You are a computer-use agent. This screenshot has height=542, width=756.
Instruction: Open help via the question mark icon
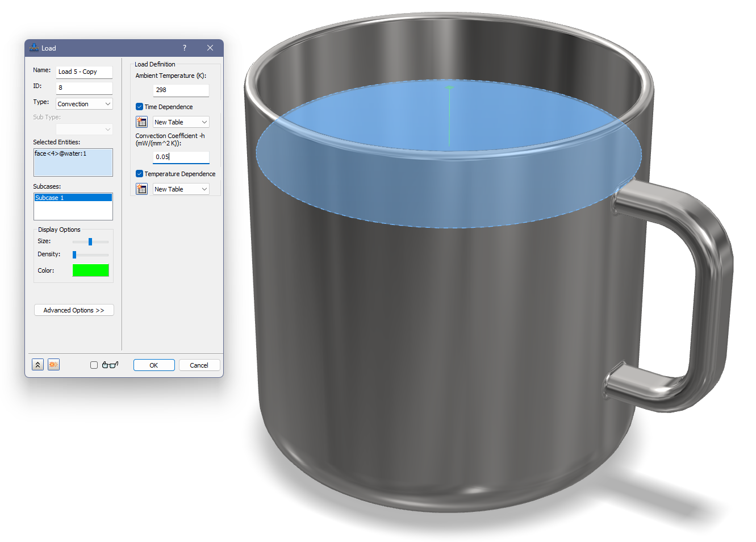(184, 48)
